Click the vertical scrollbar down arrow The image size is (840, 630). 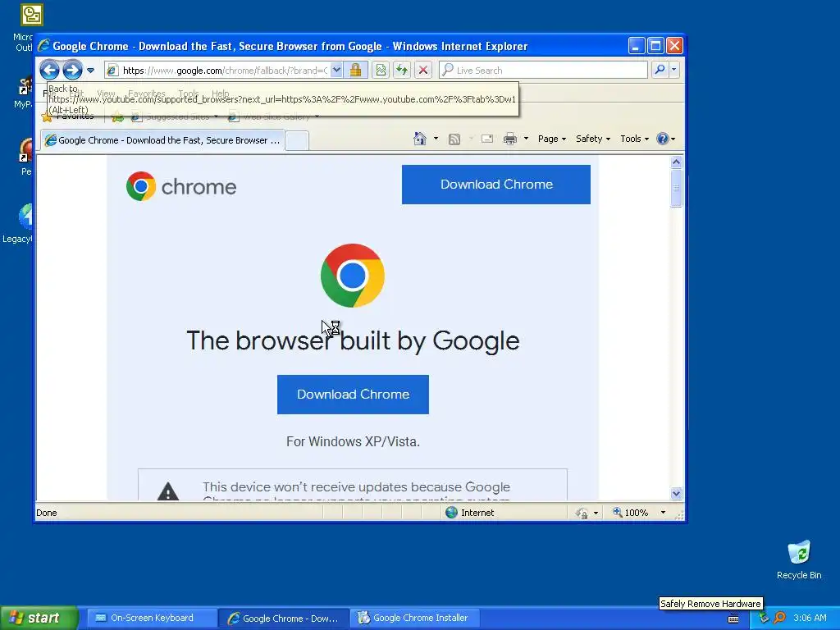[x=676, y=493]
